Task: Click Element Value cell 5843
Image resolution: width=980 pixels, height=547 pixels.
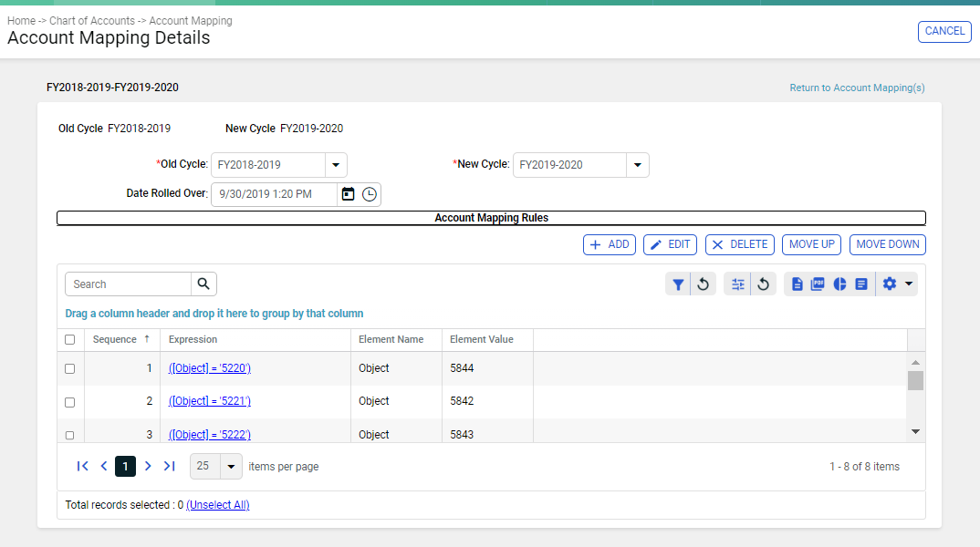Action: pos(462,435)
